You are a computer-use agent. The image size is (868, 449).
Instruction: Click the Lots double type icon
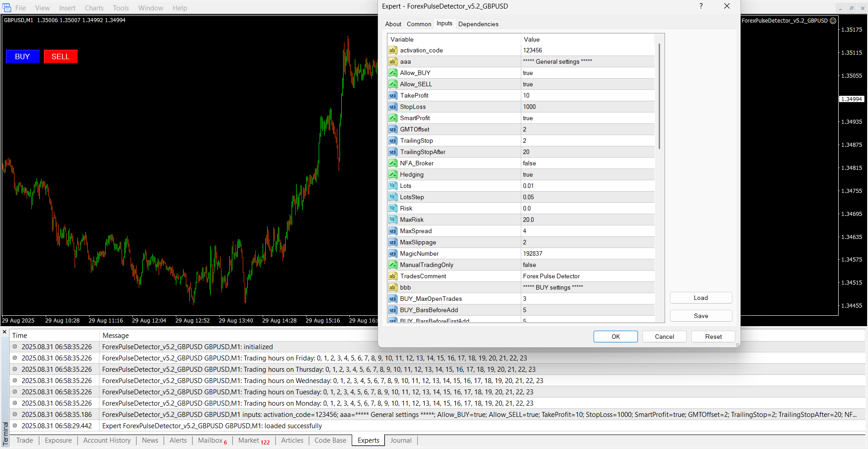(x=393, y=186)
